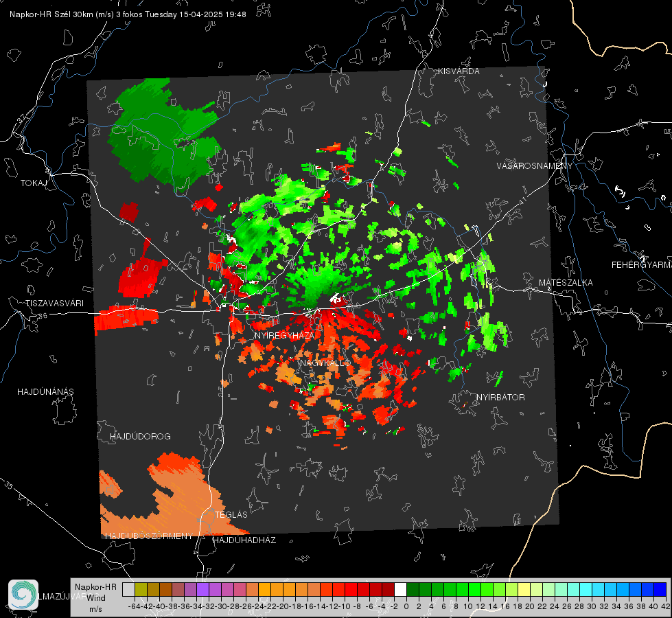Click the HAJDÚNÁNÁS town label
Viewport: 672px width, 618px height.
(45, 392)
